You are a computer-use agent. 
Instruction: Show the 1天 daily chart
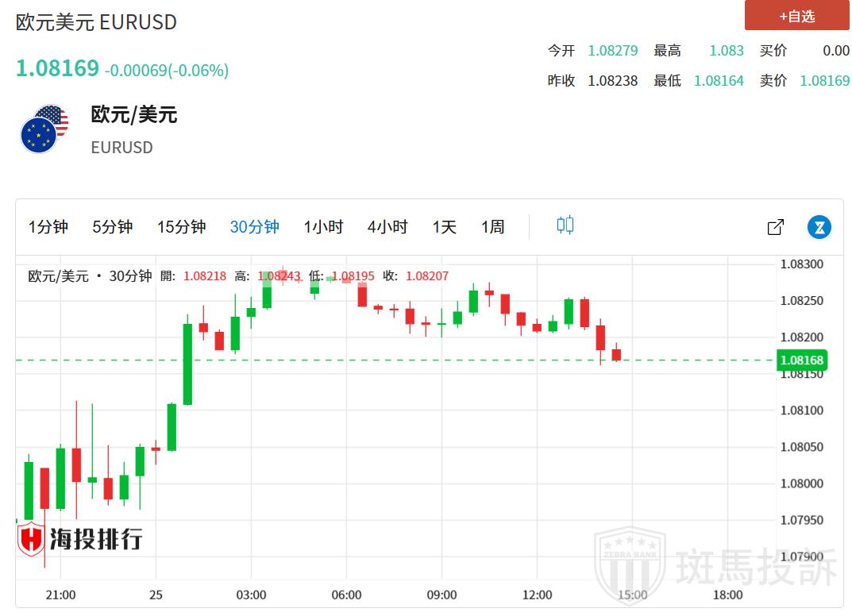point(444,227)
